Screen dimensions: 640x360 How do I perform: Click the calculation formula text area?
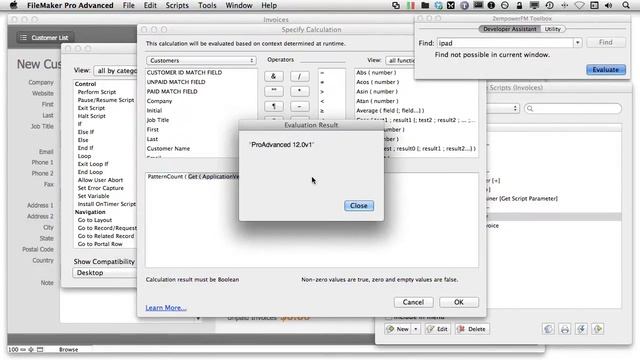pos(312,220)
